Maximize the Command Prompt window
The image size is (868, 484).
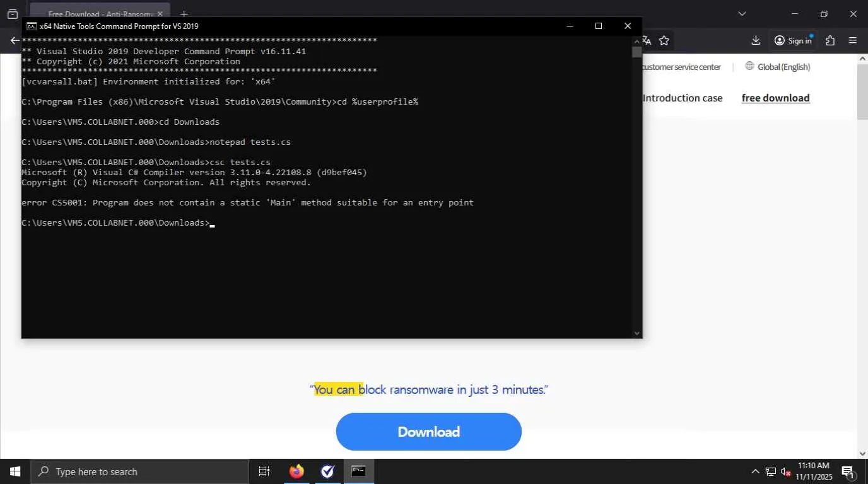click(598, 26)
